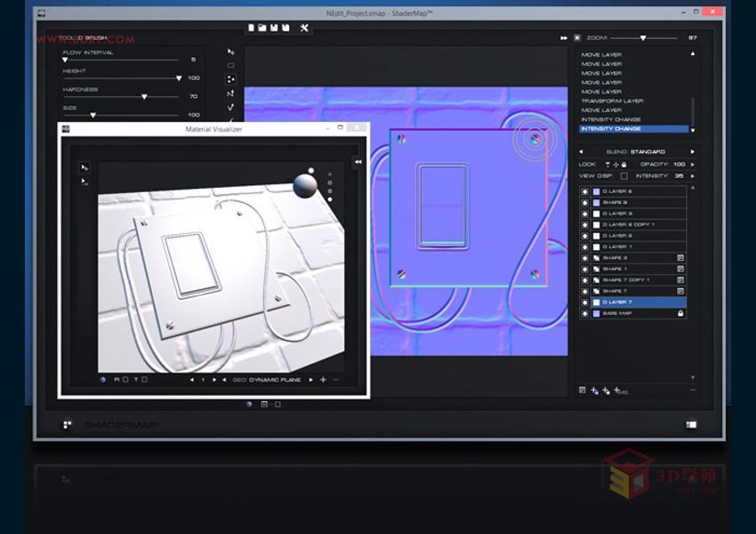
Task: Click next arrow of Blend Standard selector
Action: [x=692, y=152]
